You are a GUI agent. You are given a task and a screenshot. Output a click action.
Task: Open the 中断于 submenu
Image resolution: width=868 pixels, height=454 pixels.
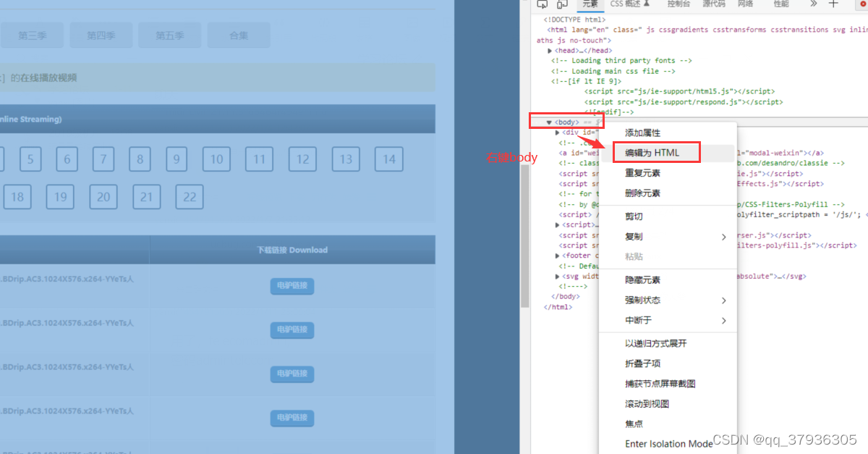(x=668, y=321)
